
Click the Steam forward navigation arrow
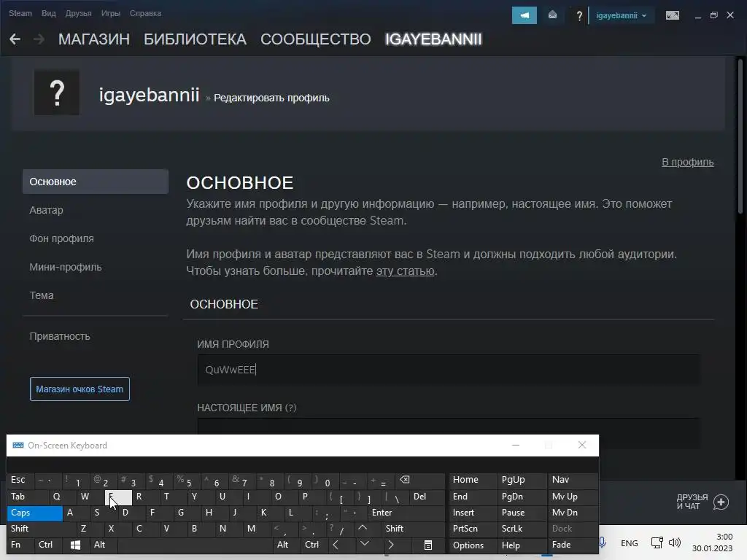(x=39, y=39)
